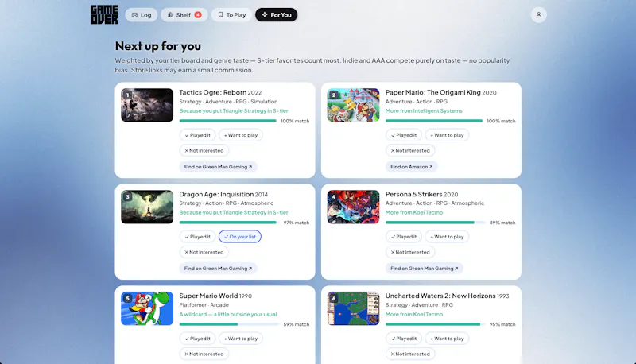Screen dimensions: 636x364
Task: Click Persona 5 'More from Koei Tecmo' text
Action: [414, 212]
